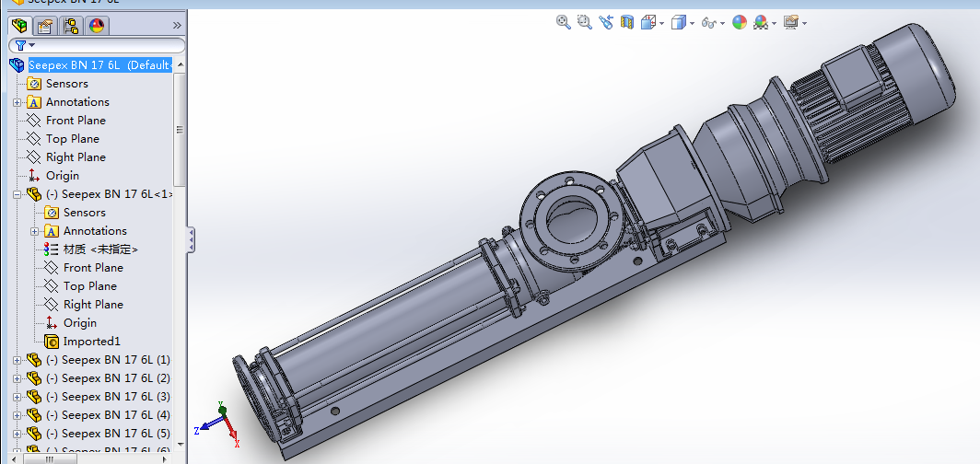Viewport: 980px width, 464px height.
Task: Expand hidden manager tabs with double chevron
Action: coord(177,26)
